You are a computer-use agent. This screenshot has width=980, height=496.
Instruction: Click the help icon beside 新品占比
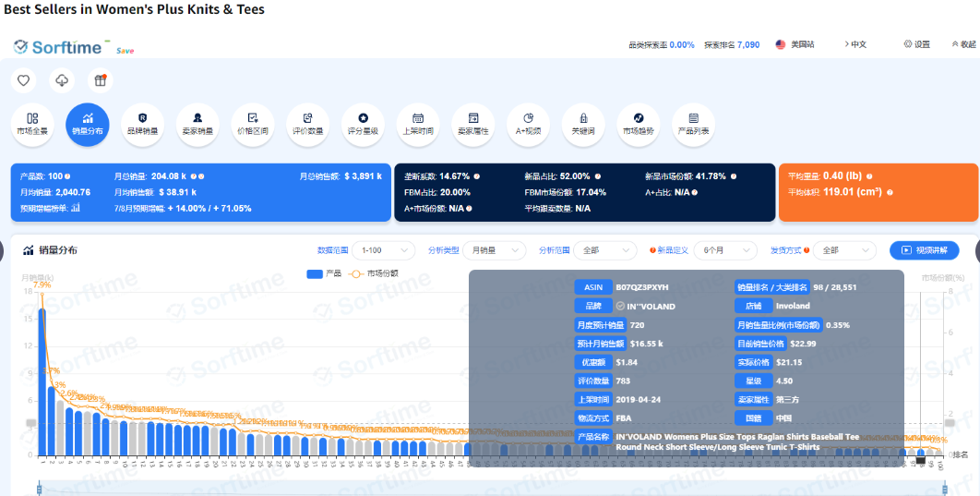(597, 176)
